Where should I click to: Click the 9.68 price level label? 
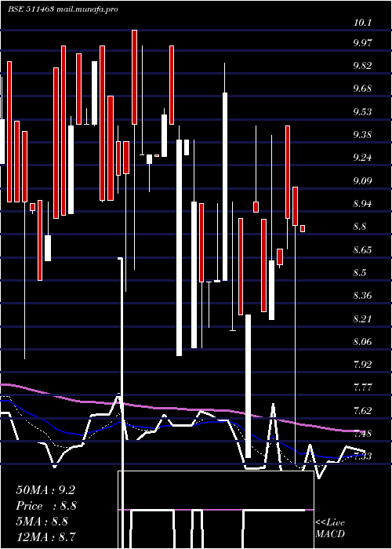click(x=363, y=89)
